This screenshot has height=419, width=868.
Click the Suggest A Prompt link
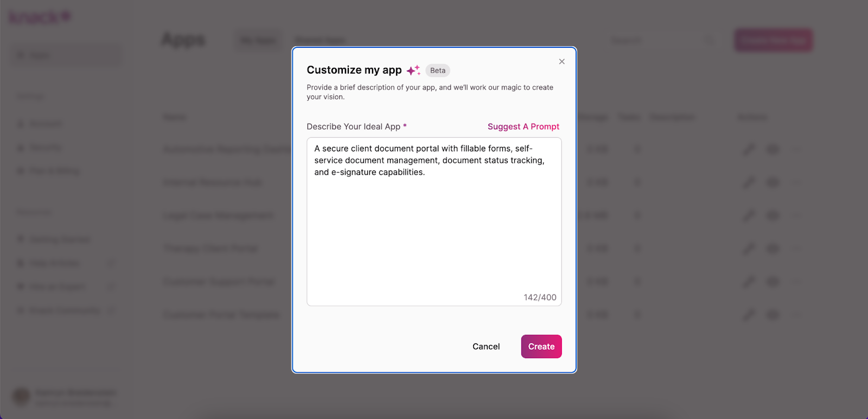523,126
